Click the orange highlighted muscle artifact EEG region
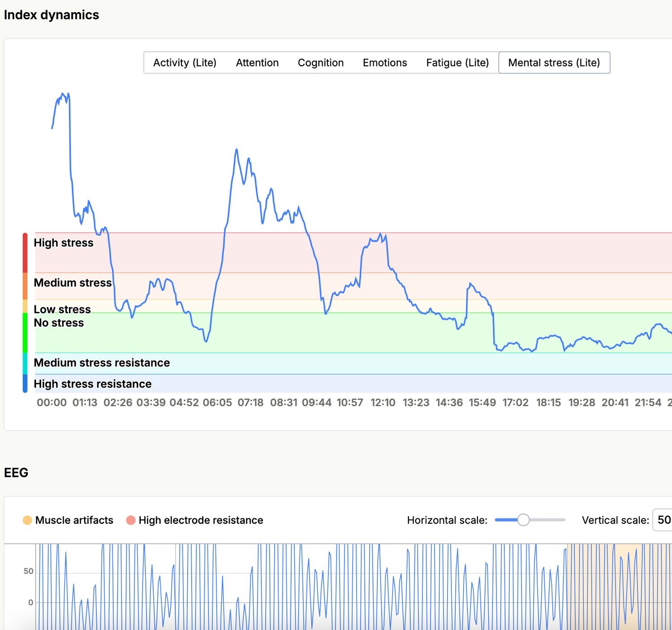The height and width of the screenshot is (630, 672). pos(618,587)
